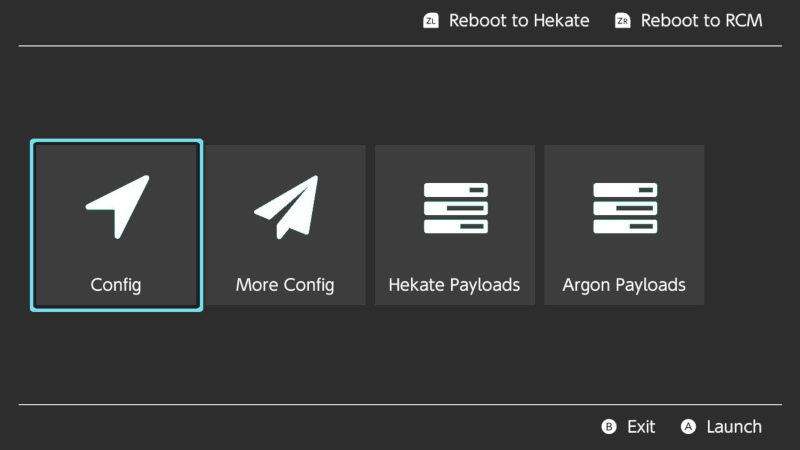The width and height of the screenshot is (800, 450).
Task: Click the More Config label text
Action: click(285, 285)
